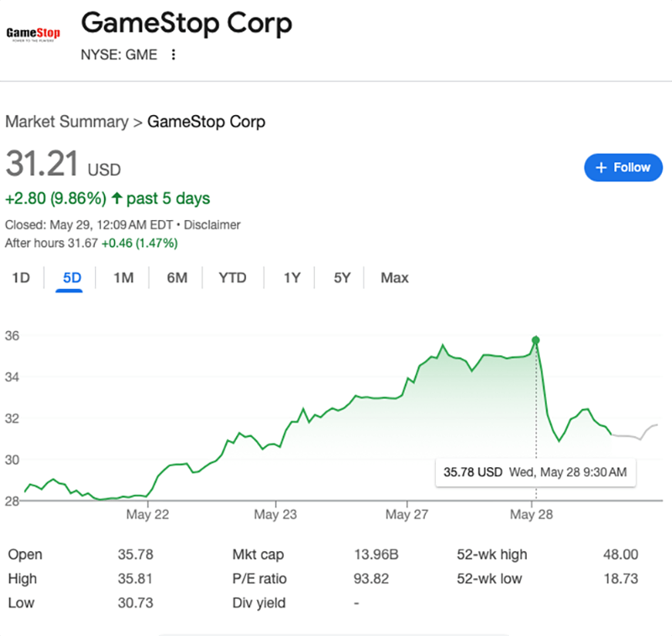672x636 pixels.
Task: Show YTD stock performance
Action: point(232,277)
